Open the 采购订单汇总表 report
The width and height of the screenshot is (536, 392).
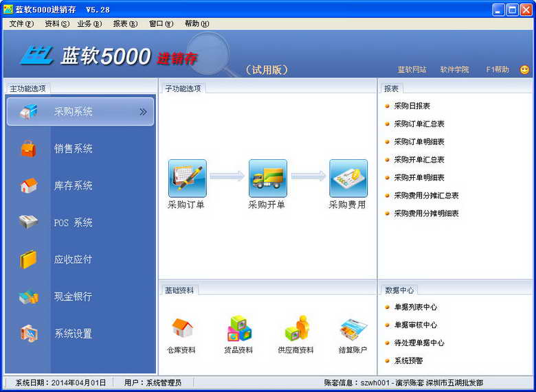pos(419,124)
